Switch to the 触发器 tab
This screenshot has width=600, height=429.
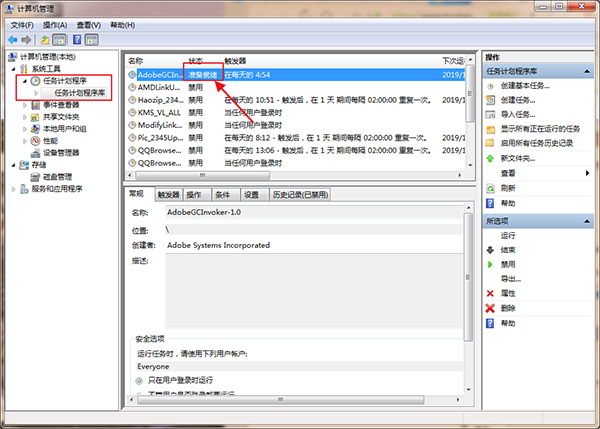tap(167, 195)
